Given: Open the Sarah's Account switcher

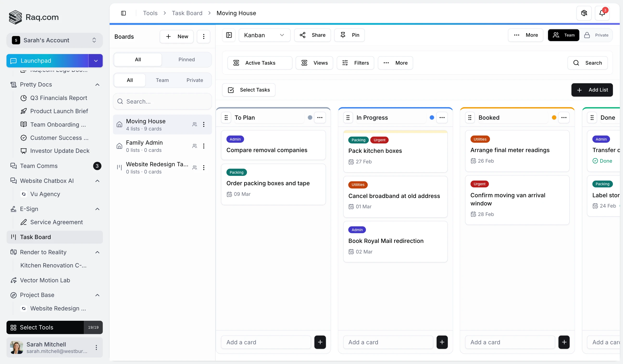Looking at the screenshot, I should tap(54, 40).
